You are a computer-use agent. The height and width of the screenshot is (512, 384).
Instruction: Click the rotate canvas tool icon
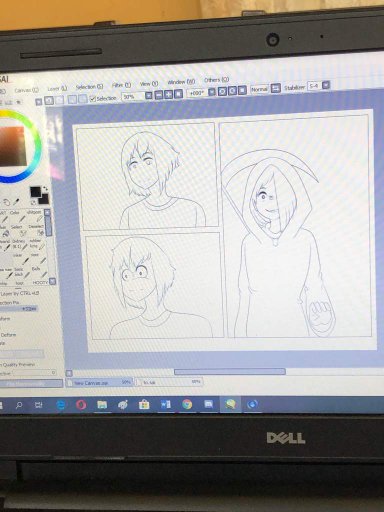pyautogui.click(x=7, y=202)
